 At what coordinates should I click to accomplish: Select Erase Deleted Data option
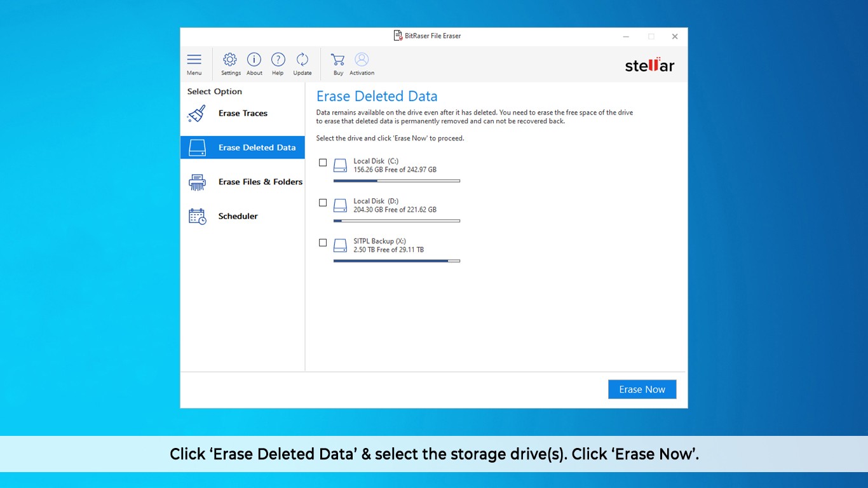[x=243, y=147]
